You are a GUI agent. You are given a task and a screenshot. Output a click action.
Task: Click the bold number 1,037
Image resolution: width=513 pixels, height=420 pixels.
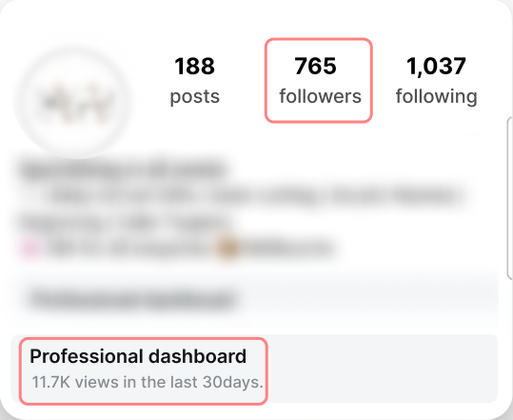click(436, 67)
